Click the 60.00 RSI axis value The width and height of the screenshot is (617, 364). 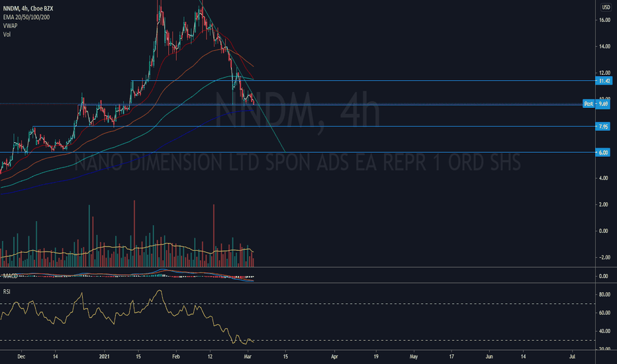(604, 313)
